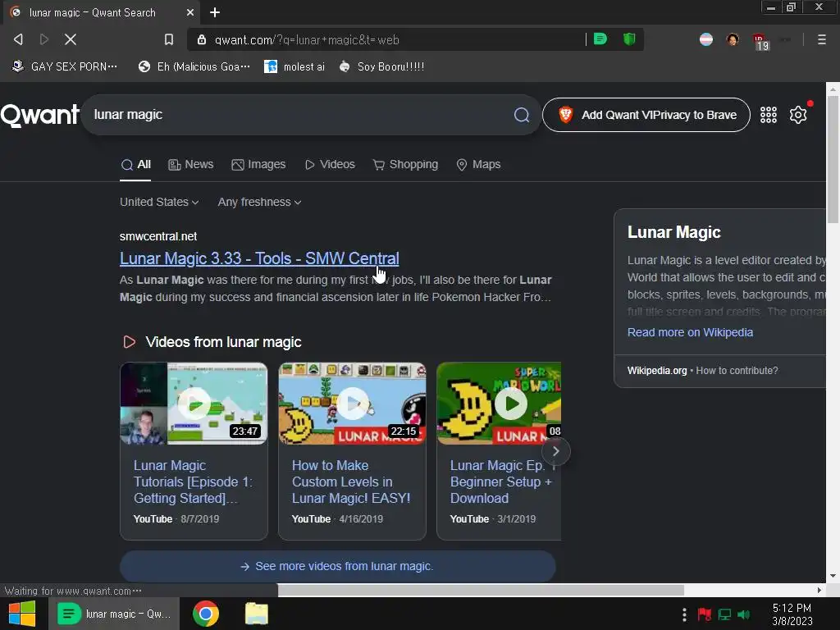840x630 pixels.
Task: Open the new tab plus button
Action: [215, 12]
